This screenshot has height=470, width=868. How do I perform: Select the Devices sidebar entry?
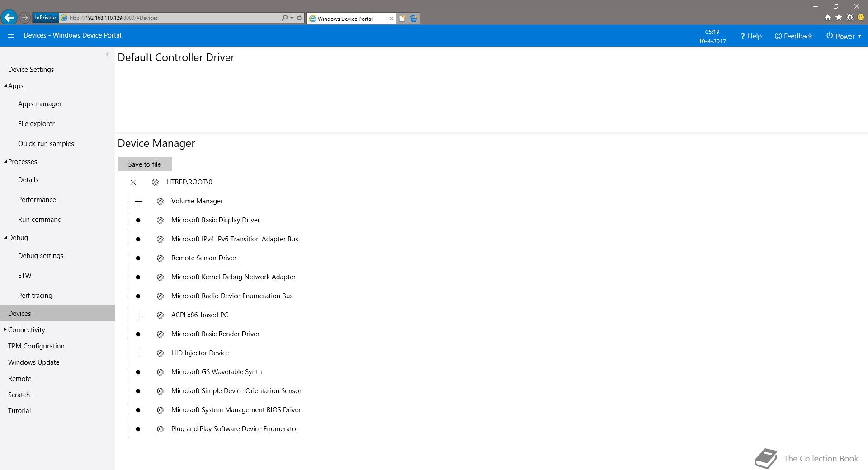[x=57, y=313]
